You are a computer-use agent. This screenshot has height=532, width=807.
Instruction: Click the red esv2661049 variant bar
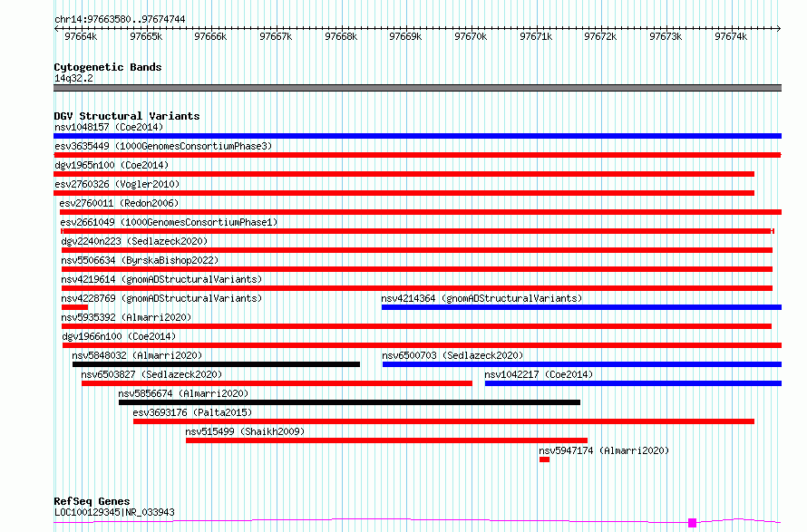click(417, 231)
